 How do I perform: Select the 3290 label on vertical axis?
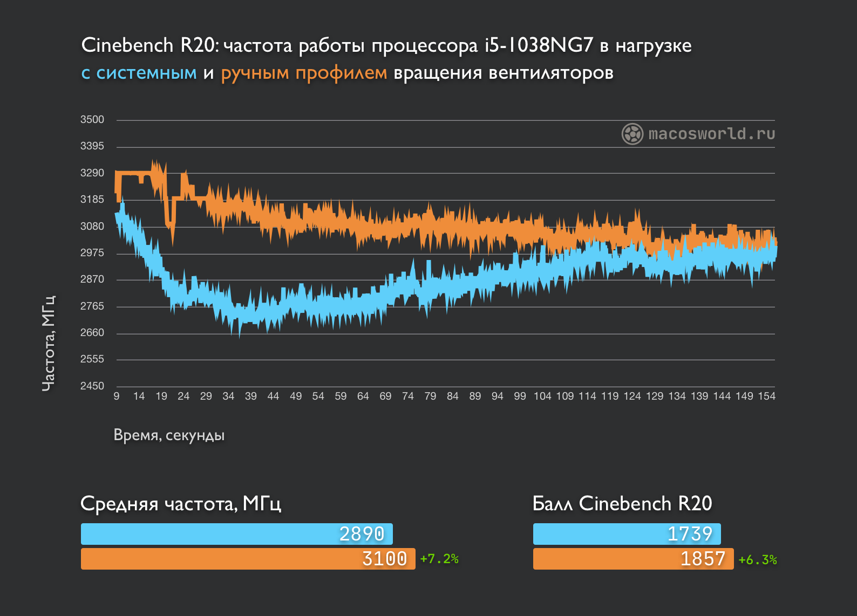point(92,173)
